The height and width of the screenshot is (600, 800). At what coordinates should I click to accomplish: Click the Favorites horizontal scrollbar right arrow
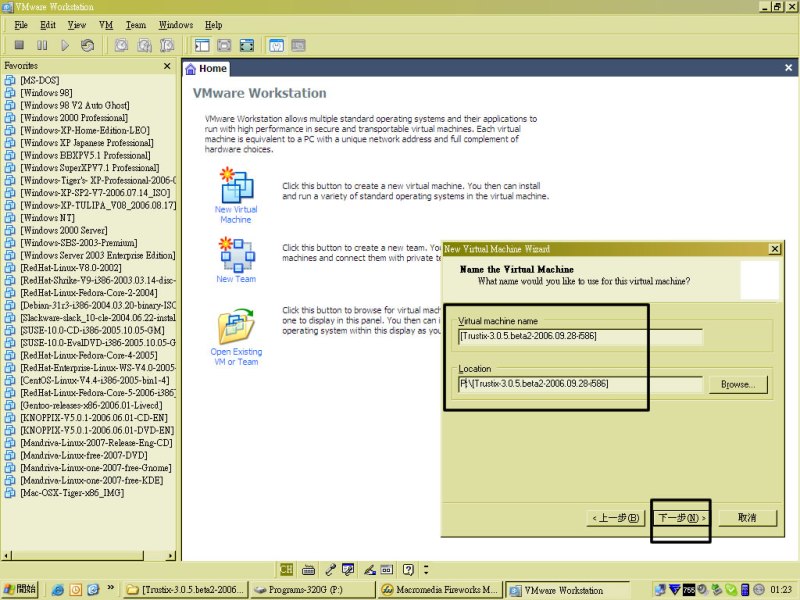click(x=171, y=555)
